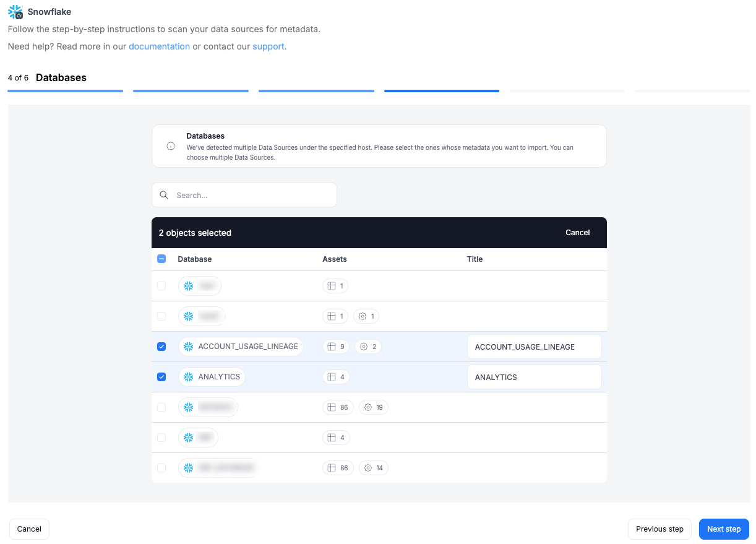Check the blurred database row with 4 tables
Image resolution: width=756 pixels, height=544 pixels.
161,438
